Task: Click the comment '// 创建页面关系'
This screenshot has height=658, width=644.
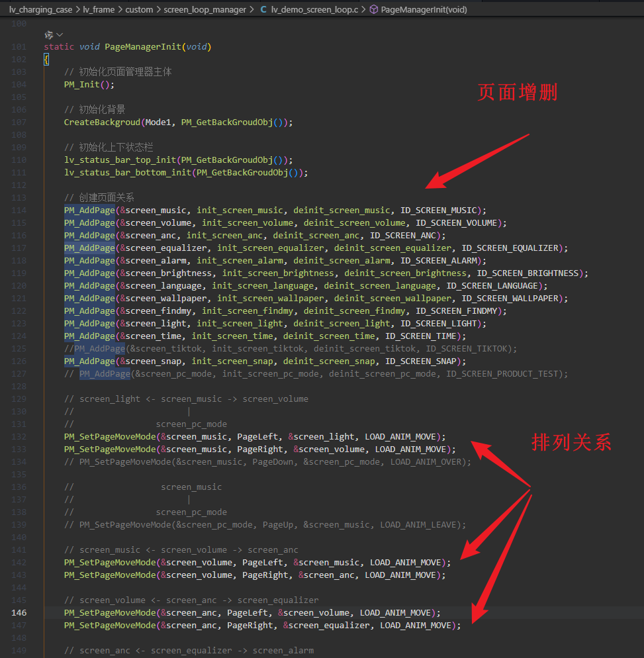Action: [99, 198]
